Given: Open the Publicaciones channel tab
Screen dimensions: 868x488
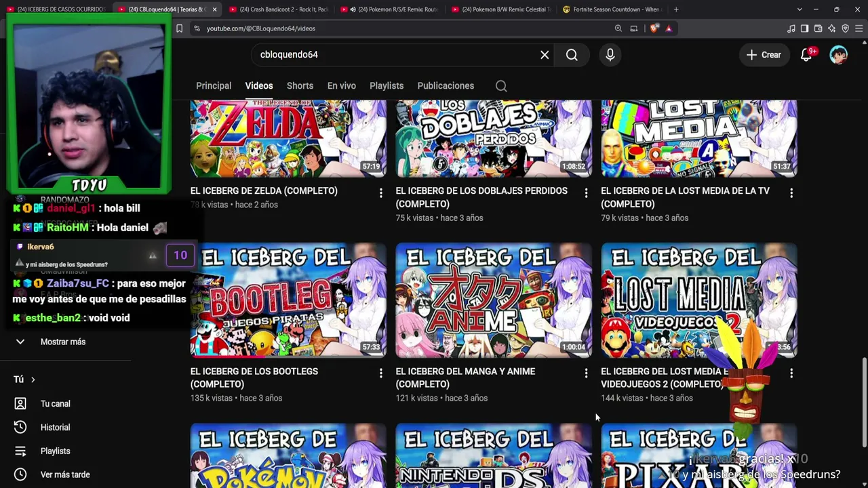Looking at the screenshot, I should tap(446, 86).
